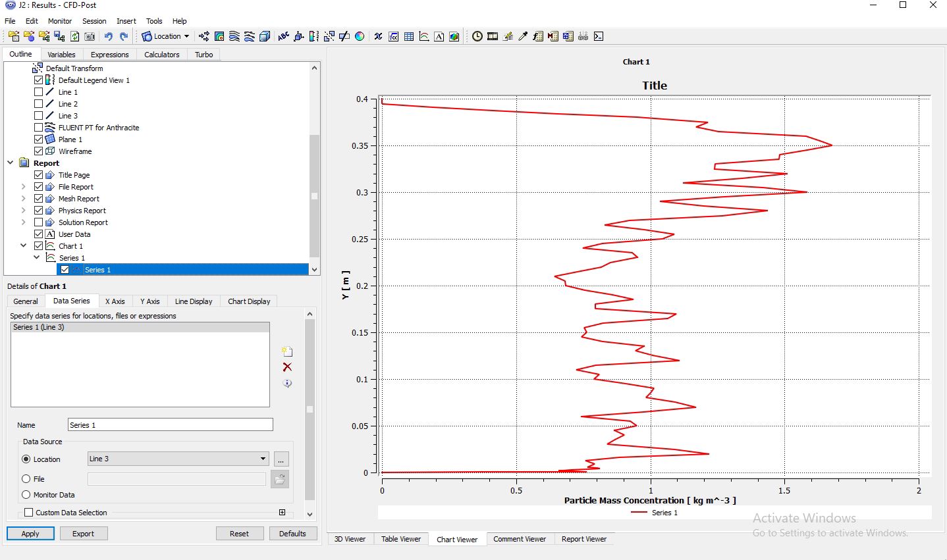Click the Load Results toolbar icon
The height and width of the screenshot is (560, 947).
[14, 36]
